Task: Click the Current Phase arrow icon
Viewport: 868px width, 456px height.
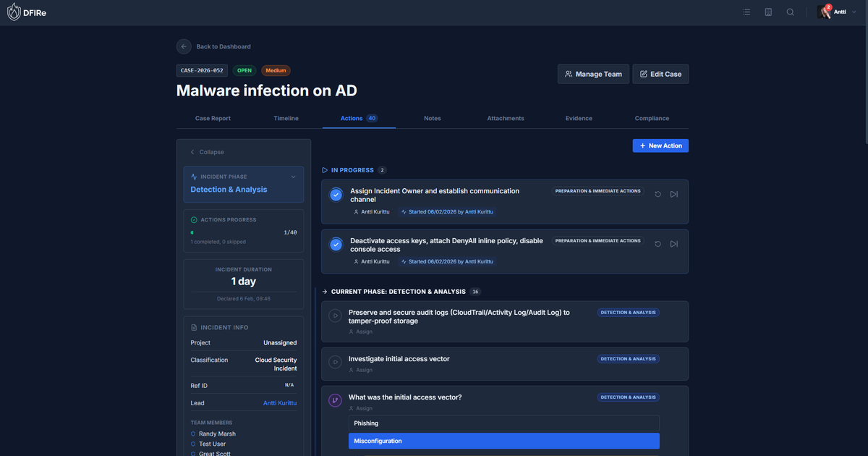Action: pos(325,292)
